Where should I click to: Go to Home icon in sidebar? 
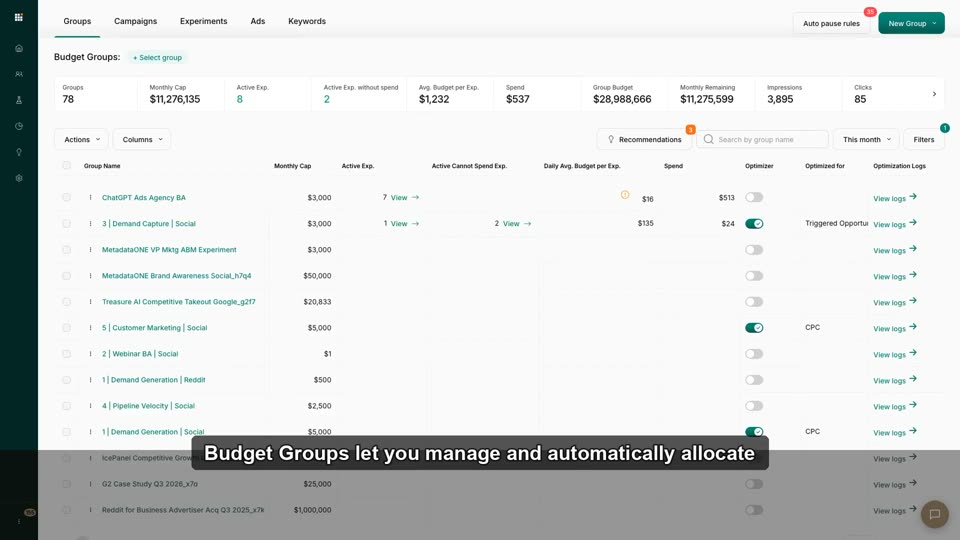[19, 48]
